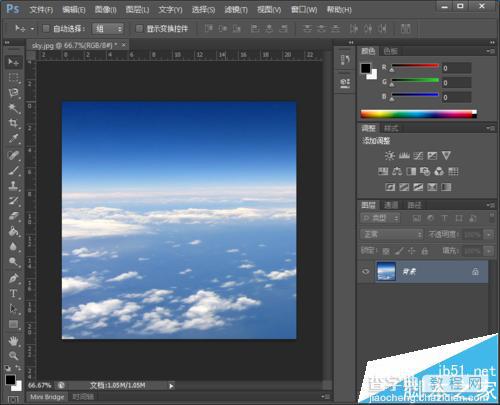Add a Brightness/Contrast adjustment
This screenshot has height=405, width=500.
(x=390, y=156)
